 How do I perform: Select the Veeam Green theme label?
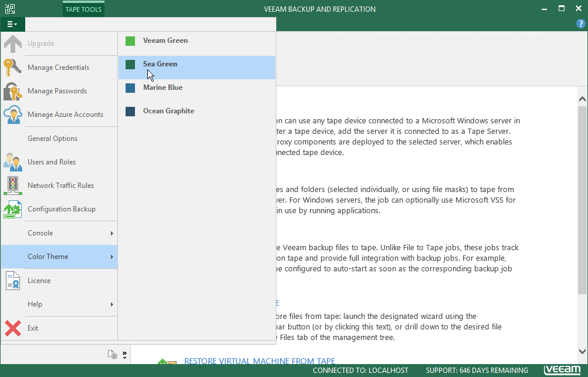pos(165,41)
